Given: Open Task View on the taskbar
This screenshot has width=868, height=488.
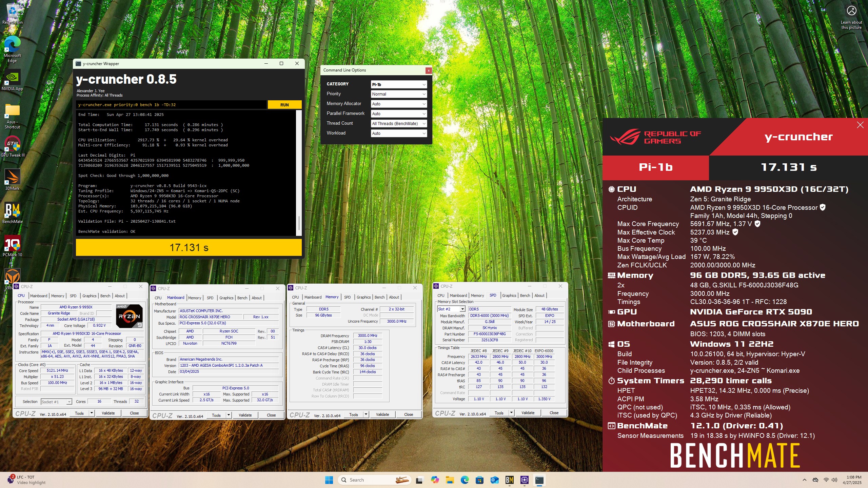Looking at the screenshot, I should (419, 480).
